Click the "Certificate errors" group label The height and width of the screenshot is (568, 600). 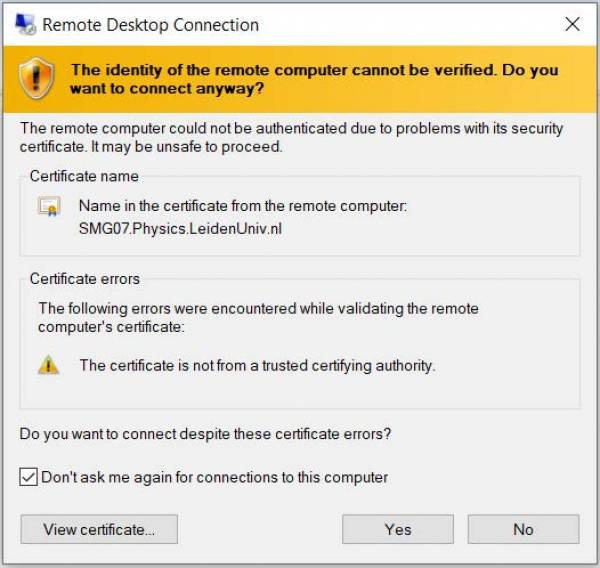pyautogui.click(x=85, y=278)
